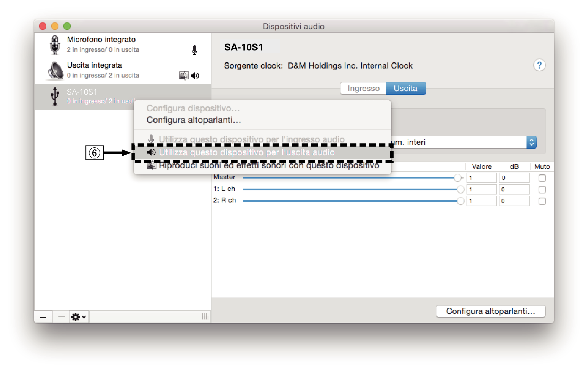The image size is (588, 372).
Task: Click Configura altoparlanti… button at bottom
Action: [491, 311]
